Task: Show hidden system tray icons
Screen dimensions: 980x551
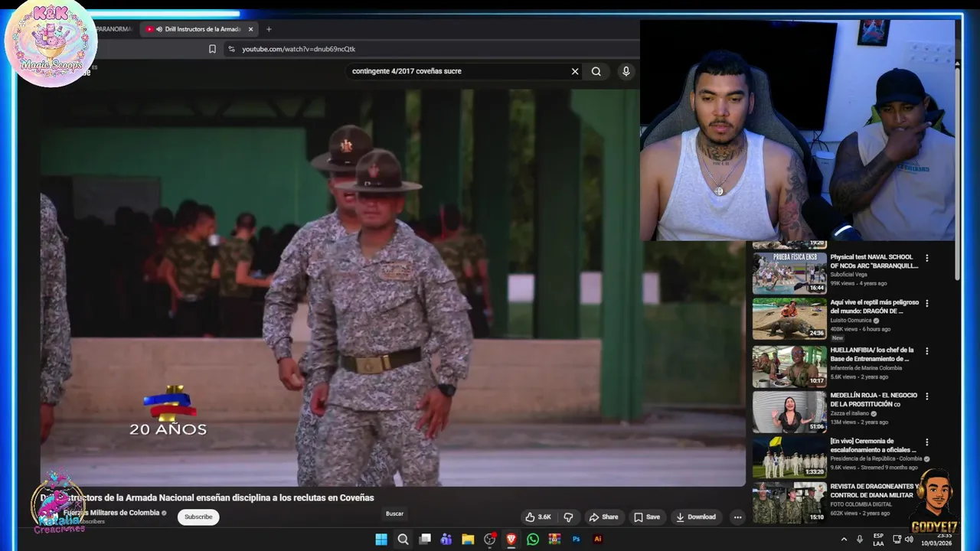Action: pyautogui.click(x=844, y=539)
